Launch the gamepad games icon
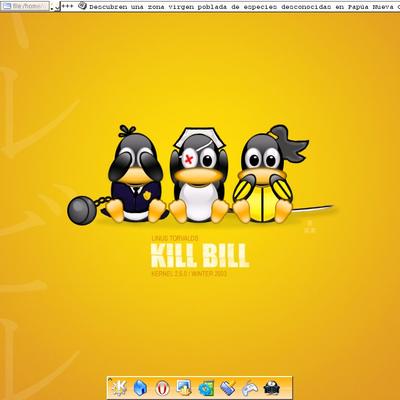Screen dimensions: 400x400 (x=250, y=388)
